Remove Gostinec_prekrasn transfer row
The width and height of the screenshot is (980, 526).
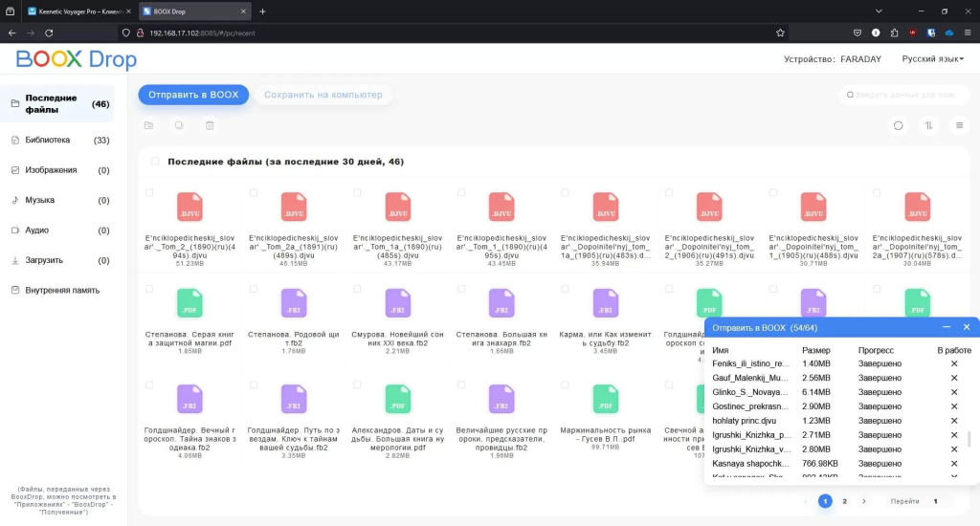(x=954, y=406)
